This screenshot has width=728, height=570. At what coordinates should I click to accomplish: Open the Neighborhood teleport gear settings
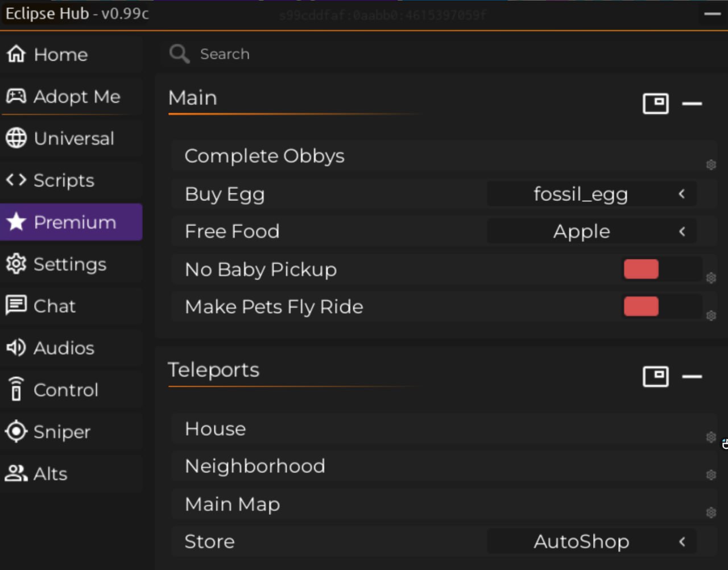[711, 474]
